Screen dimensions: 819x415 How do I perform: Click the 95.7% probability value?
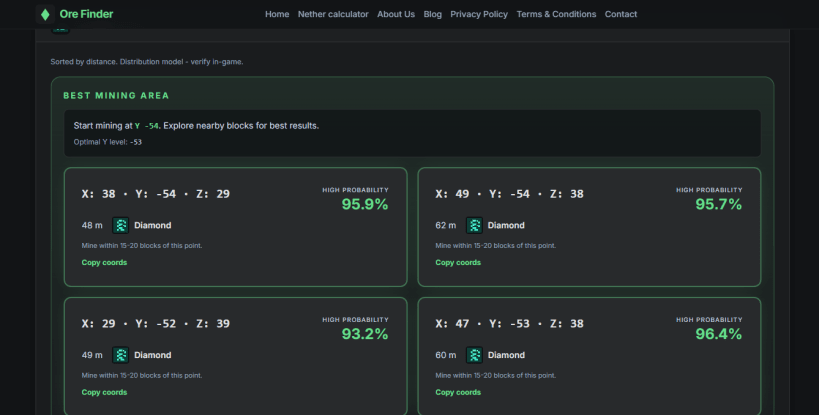click(718, 204)
